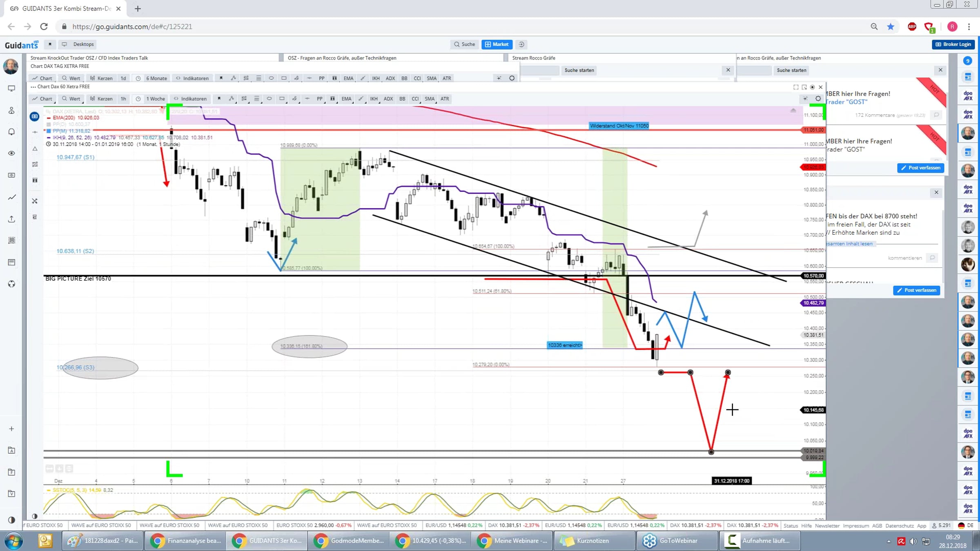Pop out the Dax 60 chart widget
The height and width of the screenshot is (551, 980).
click(x=804, y=87)
